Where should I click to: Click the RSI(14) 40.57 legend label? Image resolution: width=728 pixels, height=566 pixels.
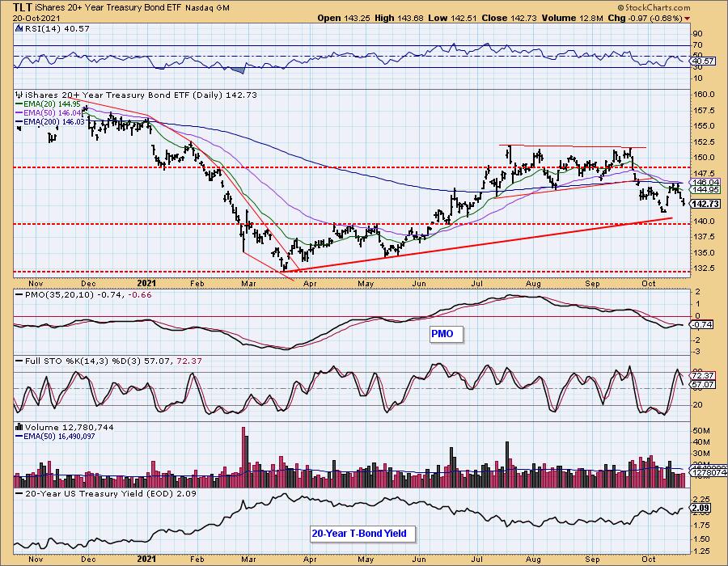[x=57, y=29]
